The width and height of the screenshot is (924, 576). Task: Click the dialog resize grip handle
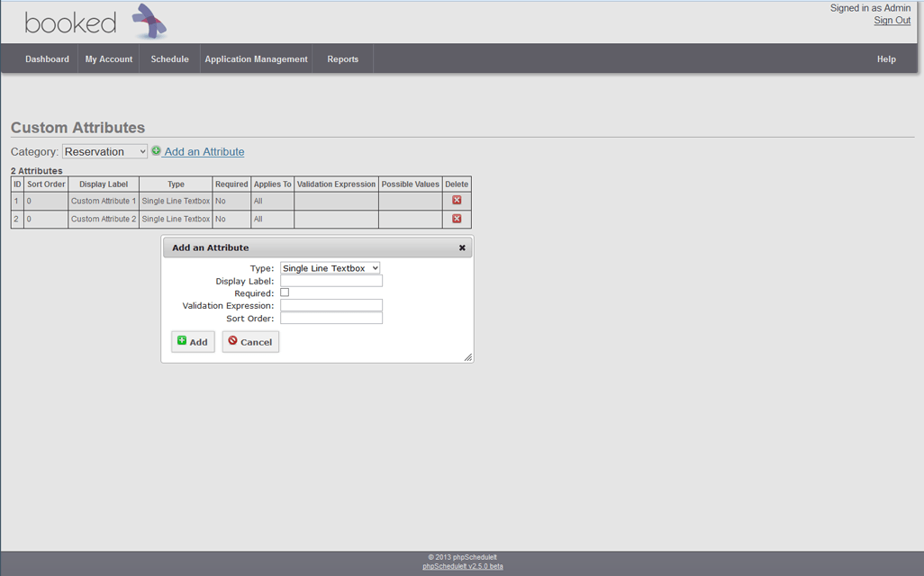click(x=467, y=357)
